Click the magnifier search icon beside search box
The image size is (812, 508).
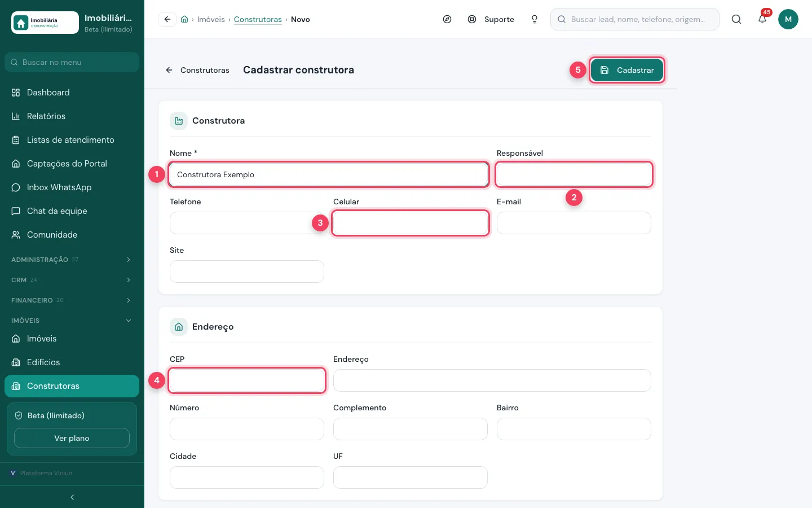[x=736, y=19]
